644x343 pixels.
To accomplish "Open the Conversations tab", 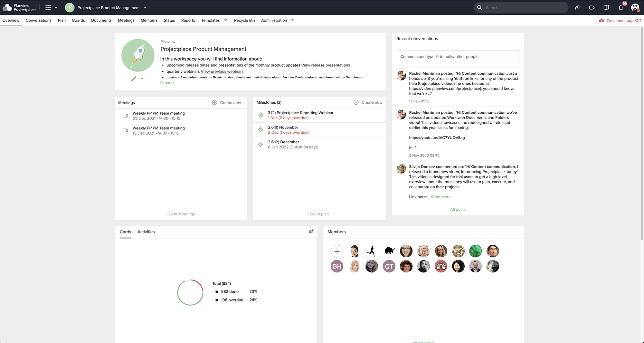I will 39,20.
